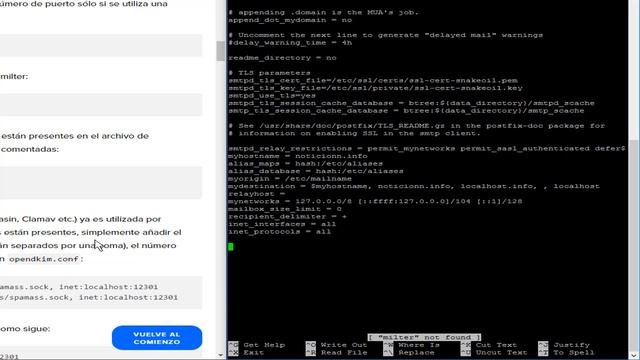Image resolution: width=640 pixels, height=360 pixels.
Task: Click the VUELVE AL COMIENZO button
Action: pos(157,338)
